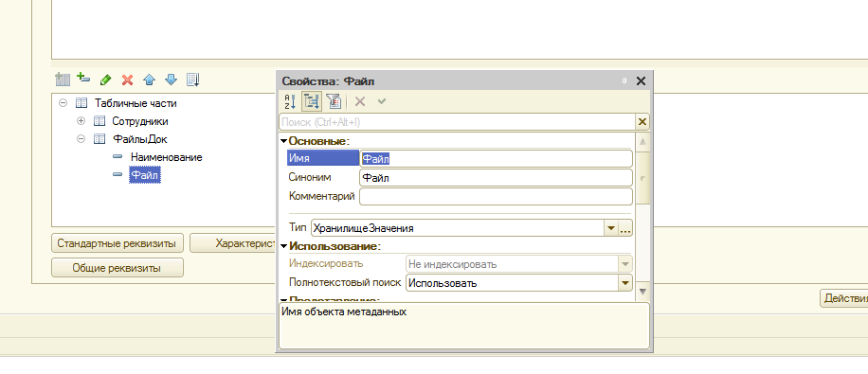Click the filter properties icon
Screen dimensions: 868x374
333,101
